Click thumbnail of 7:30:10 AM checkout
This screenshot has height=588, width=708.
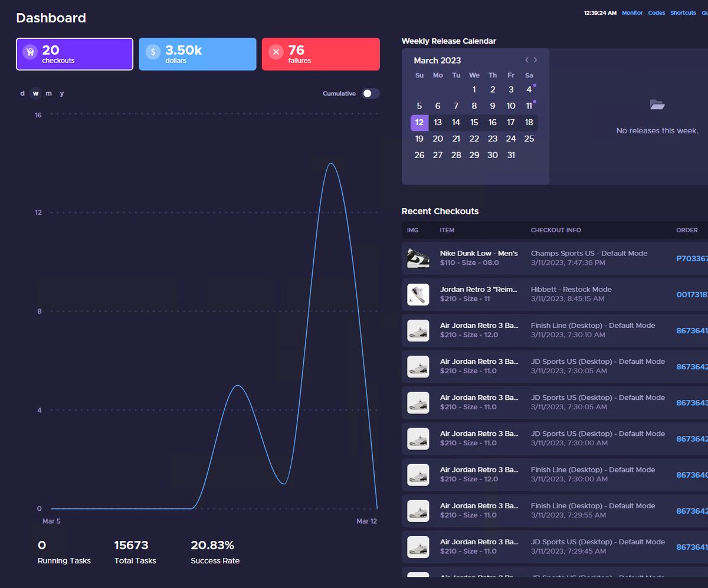(418, 330)
